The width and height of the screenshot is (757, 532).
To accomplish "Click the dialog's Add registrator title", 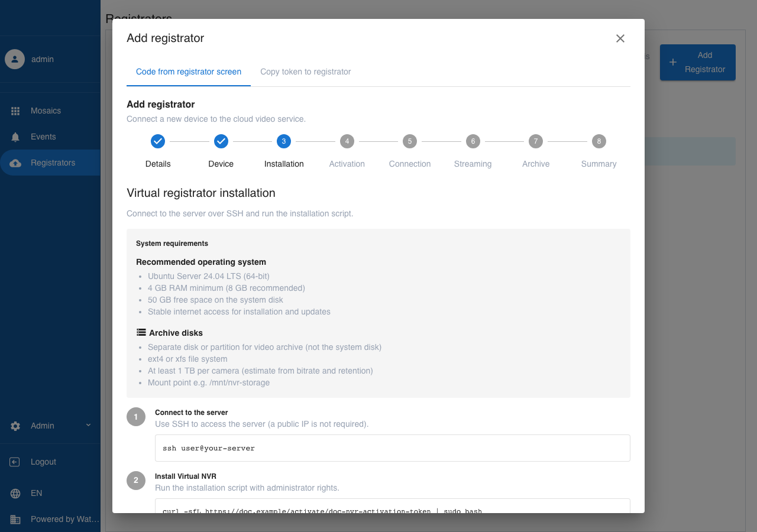I will 166,38.
